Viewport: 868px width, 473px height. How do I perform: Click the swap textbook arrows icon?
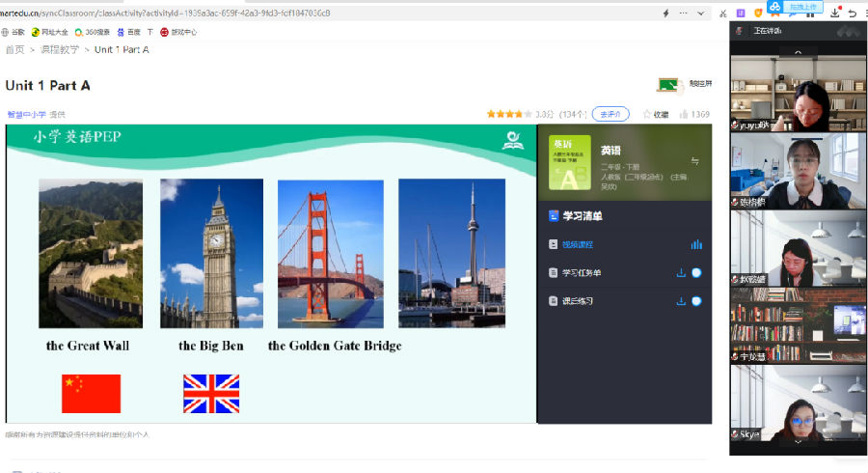coord(694,161)
